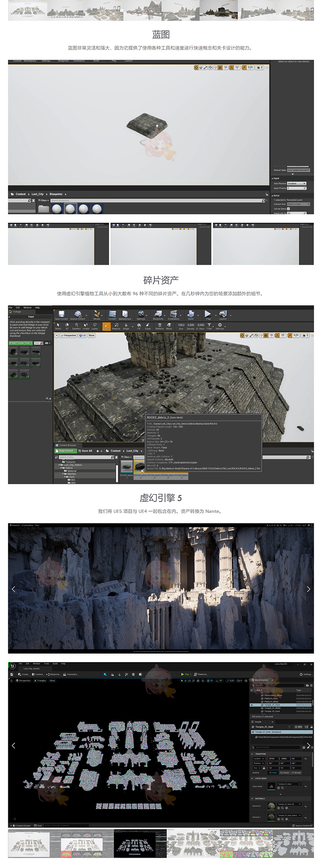
Task: Click the Build toolbar icon
Action: 191,315
